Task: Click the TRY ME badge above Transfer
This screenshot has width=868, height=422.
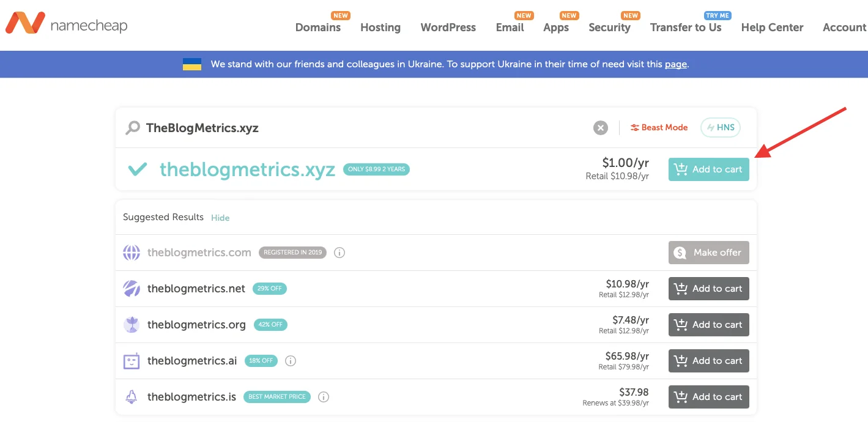Action: coord(718,15)
